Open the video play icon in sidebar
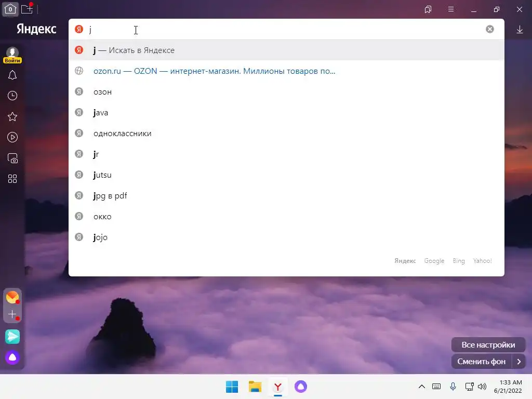 pos(12,137)
